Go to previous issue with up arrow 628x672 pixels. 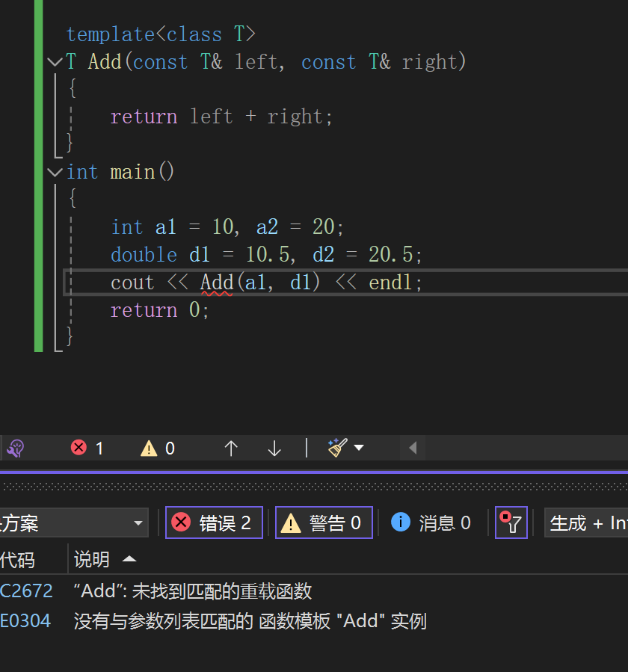click(231, 448)
